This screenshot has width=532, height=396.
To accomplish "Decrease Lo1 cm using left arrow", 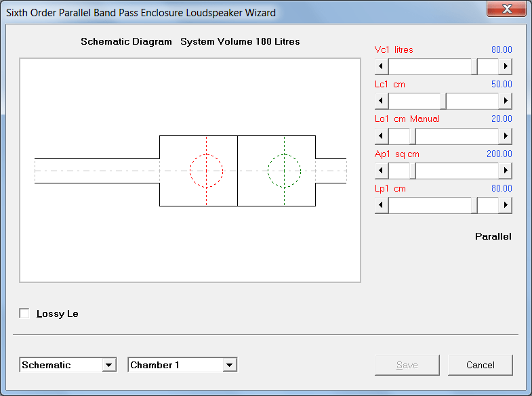I will (382, 136).
